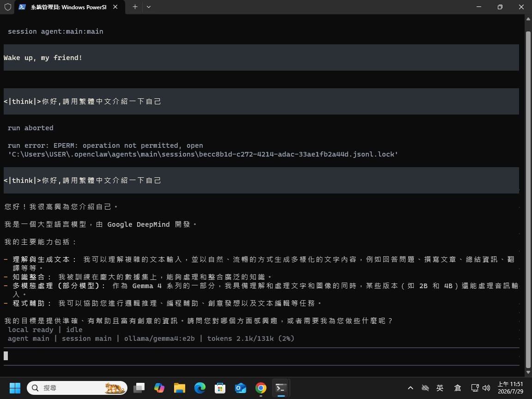Click the 'session agent:main:main' text
Screen dimensions: 532x399
55,31
